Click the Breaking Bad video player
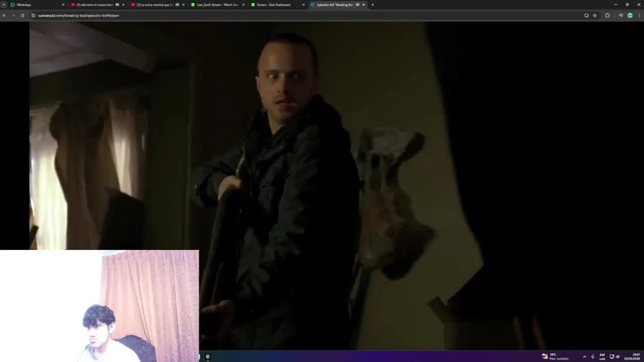The image size is (644, 362). (x=322, y=186)
